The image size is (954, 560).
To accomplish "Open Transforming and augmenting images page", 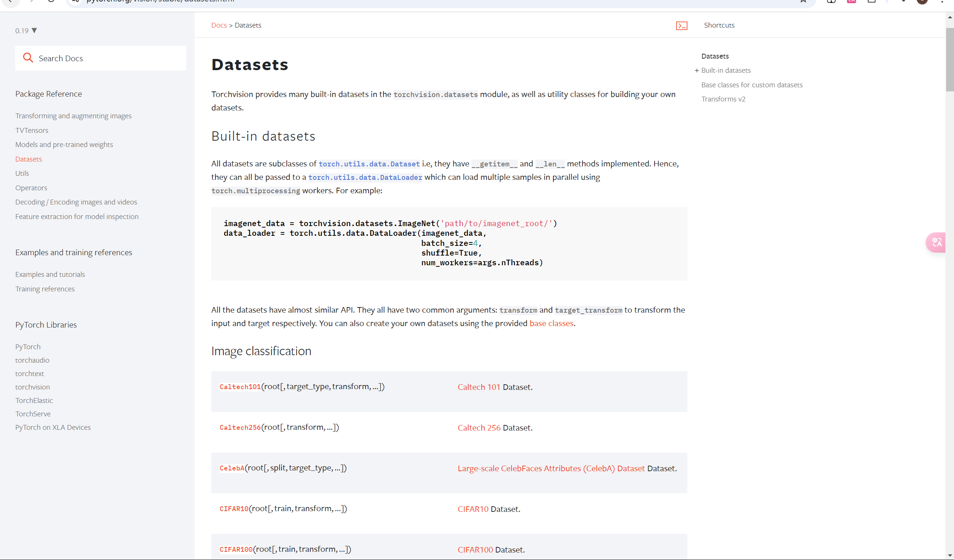I will (73, 116).
